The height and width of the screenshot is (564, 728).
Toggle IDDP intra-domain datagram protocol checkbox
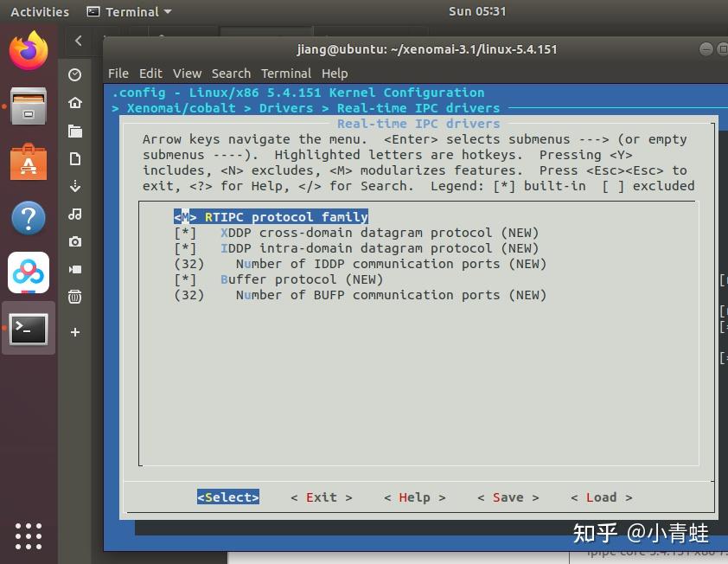coord(185,248)
